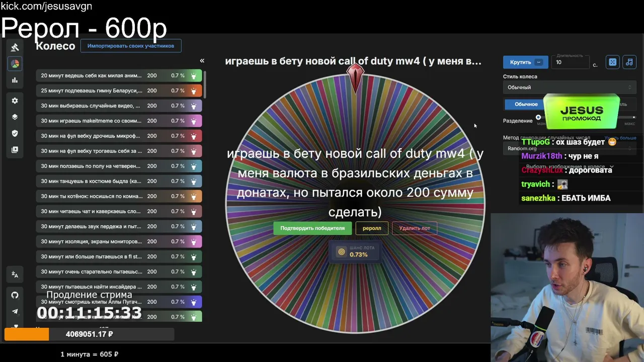Screen dimensions: 644x362
Task: Click lightbulb icon on '30 минут изоляция' row
Action: click(x=194, y=242)
